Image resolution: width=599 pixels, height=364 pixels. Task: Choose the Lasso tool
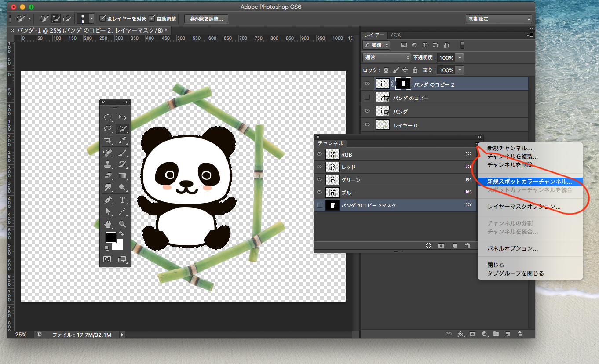click(107, 129)
